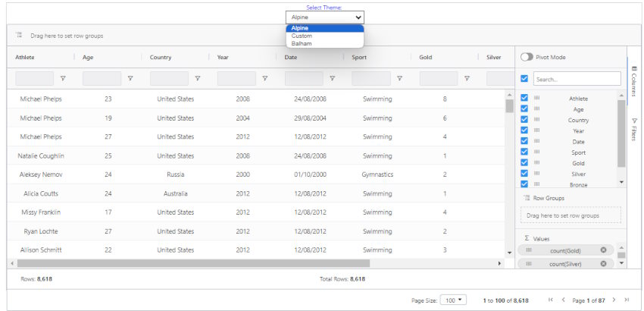Click the drag handle on count(Gold) chip
Viewport: 644px width, 311px height.
tap(529, 250)
